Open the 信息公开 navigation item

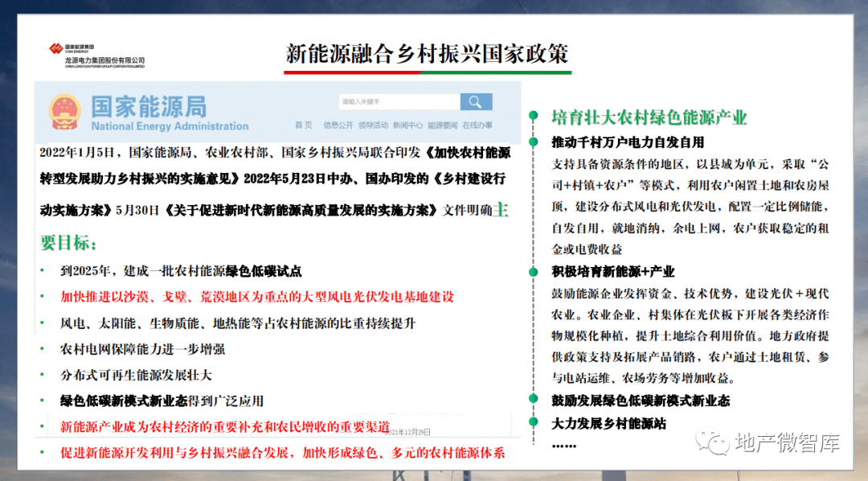point(338,125)
